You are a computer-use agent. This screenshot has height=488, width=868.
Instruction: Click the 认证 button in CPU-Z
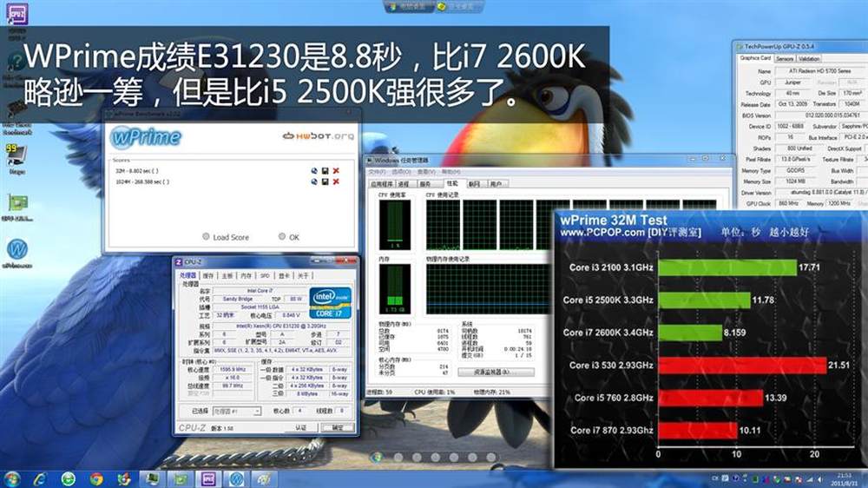pyautogui.click(x=300, y=427)
